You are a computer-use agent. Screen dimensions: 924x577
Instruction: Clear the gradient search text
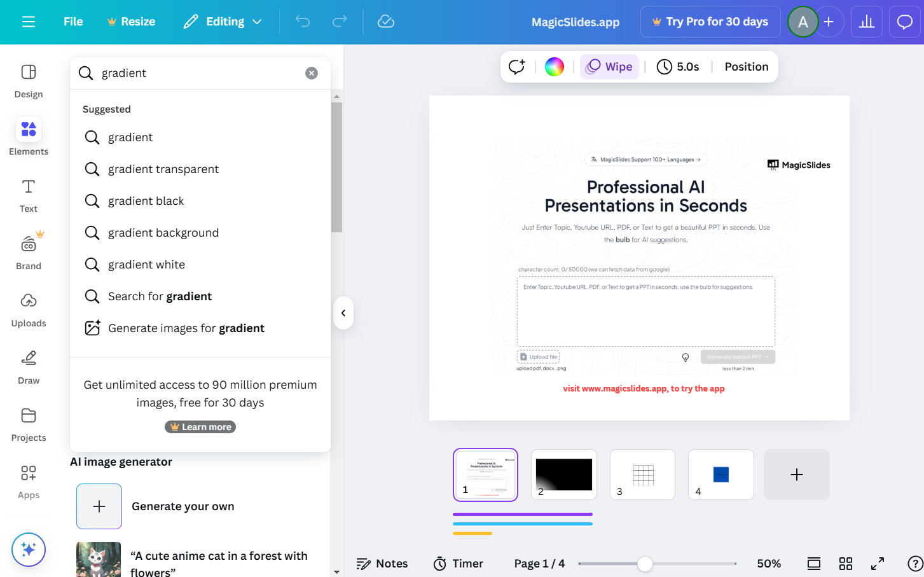(312, 73)
